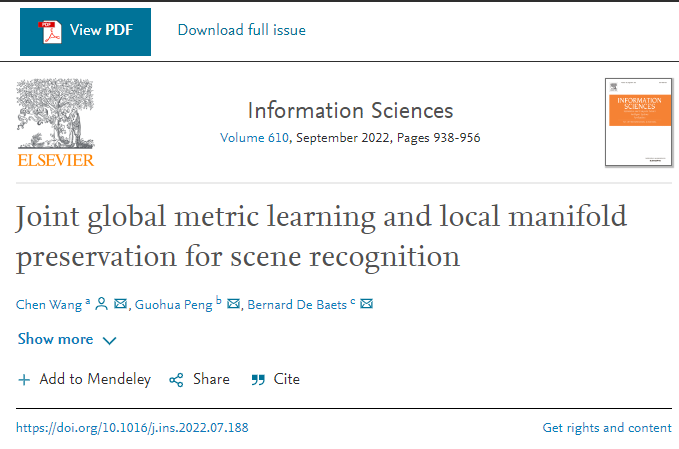
Task: Click Get rights and content
Action: point(607,428)
